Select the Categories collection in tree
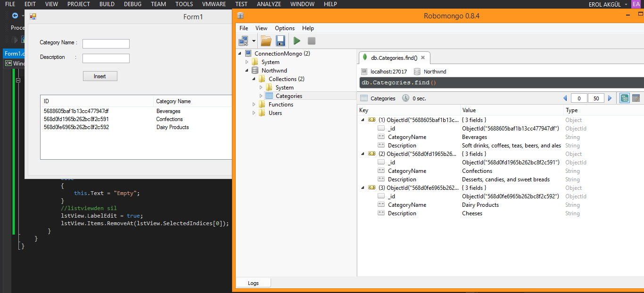Image resolution: width=644 pixels, height=293 pixels. pyautogui.click(x=289, y=96)
